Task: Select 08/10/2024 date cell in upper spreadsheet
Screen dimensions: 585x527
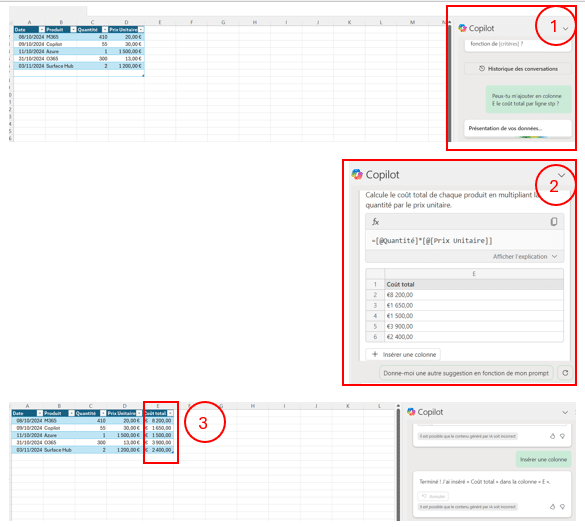Action: [29, 37]
